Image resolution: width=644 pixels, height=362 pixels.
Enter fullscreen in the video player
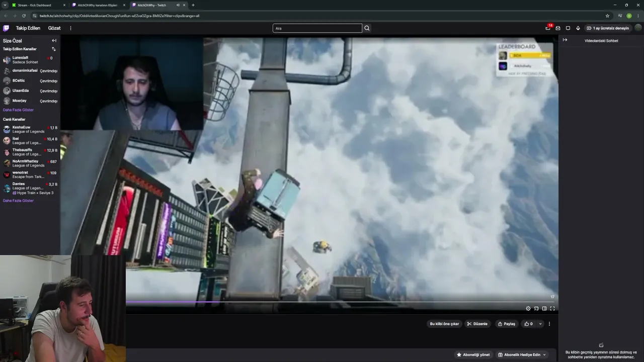pyautogui.click(x=552, y=309)
